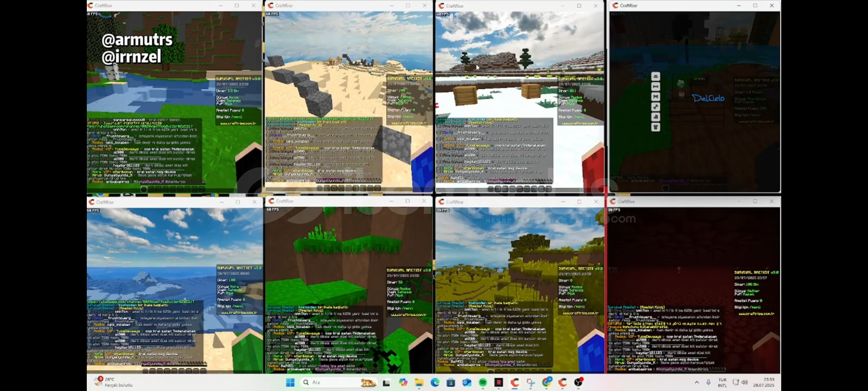Click www.craftrise.com.tr in the Nether window scoreboard
This screenshot has width=868, height=391.
point(756,314)
